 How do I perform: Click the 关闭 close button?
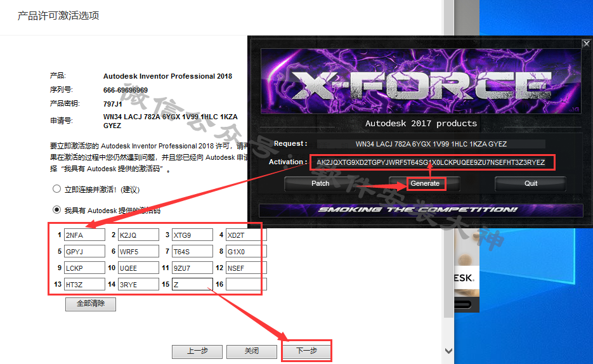[x=252, y=351]
